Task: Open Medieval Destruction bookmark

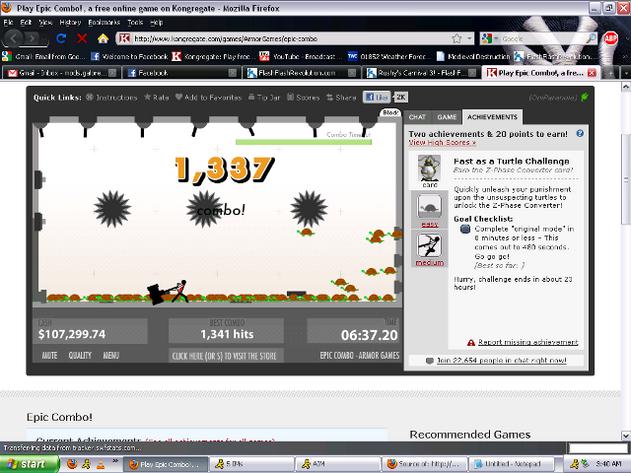Action: coord(473,56)
